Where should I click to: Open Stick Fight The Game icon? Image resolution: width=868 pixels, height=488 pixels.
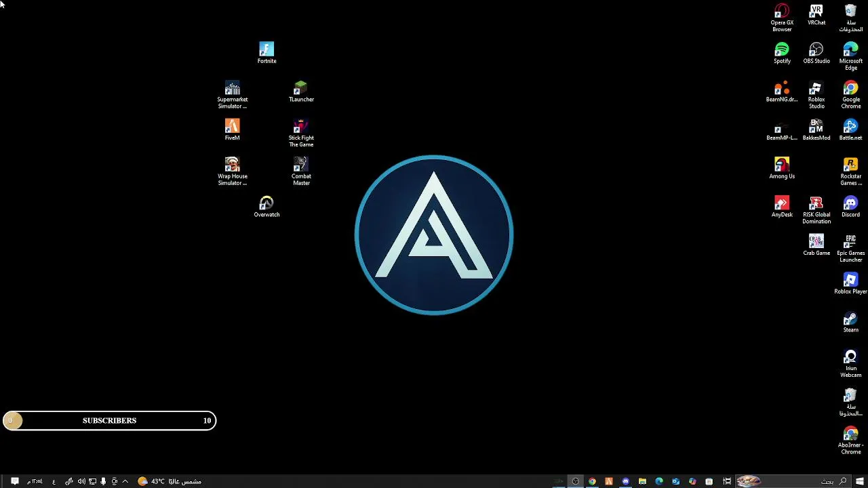pos(301,134)
